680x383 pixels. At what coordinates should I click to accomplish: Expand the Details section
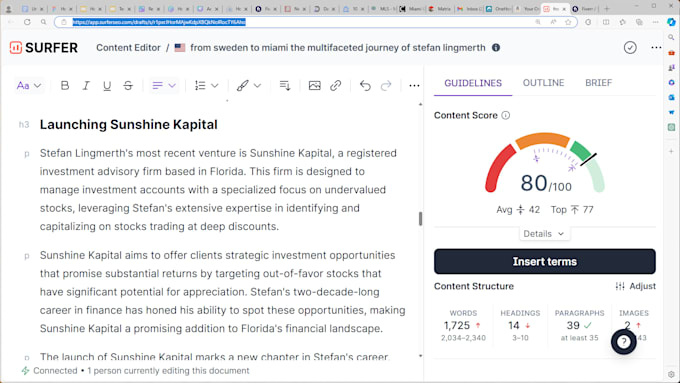click(544, 234)
